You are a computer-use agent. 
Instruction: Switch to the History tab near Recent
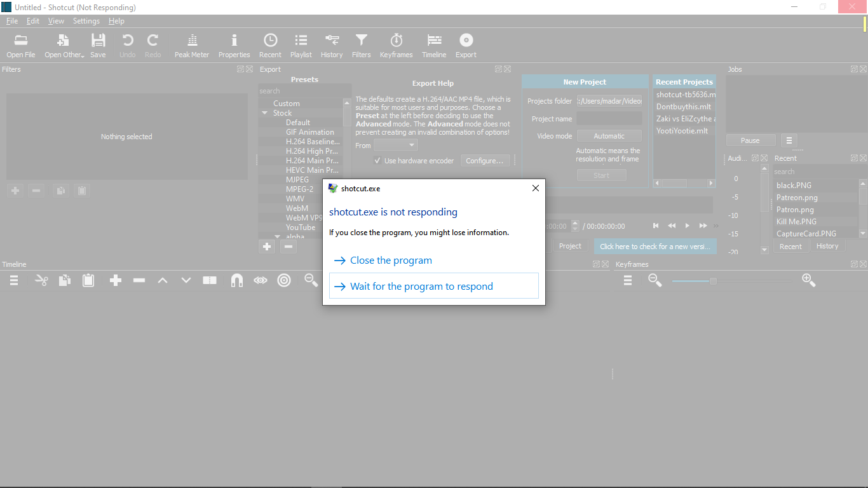[x=827, y=246]
